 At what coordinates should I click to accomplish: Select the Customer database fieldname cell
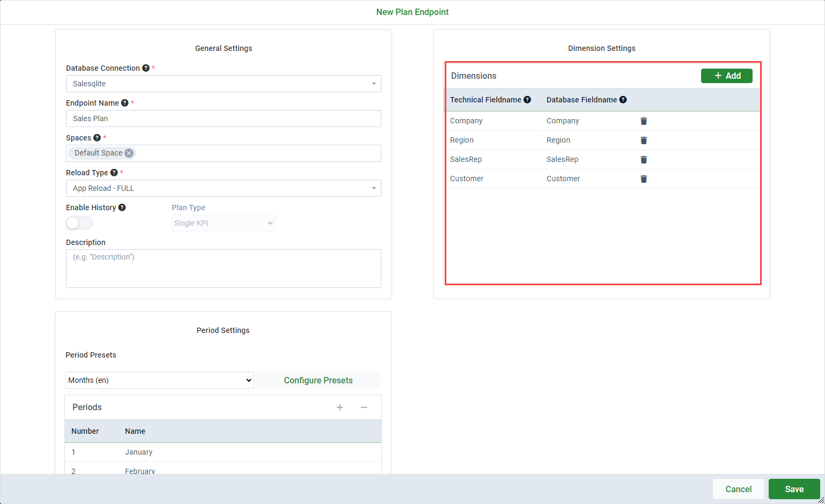coord(563,179)
